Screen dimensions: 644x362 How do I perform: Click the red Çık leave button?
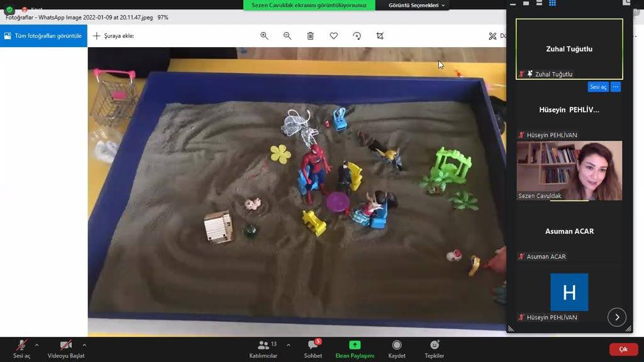(x=623, y=349)
